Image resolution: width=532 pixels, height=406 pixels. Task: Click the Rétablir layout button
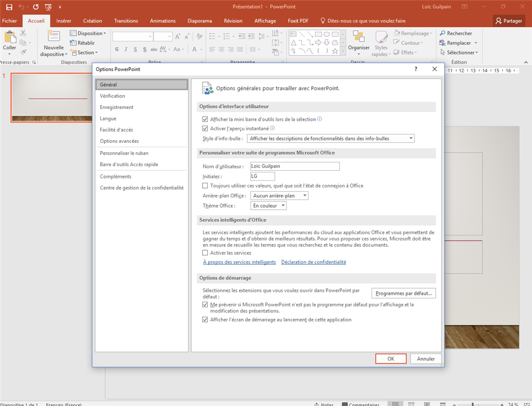[82, 43]
